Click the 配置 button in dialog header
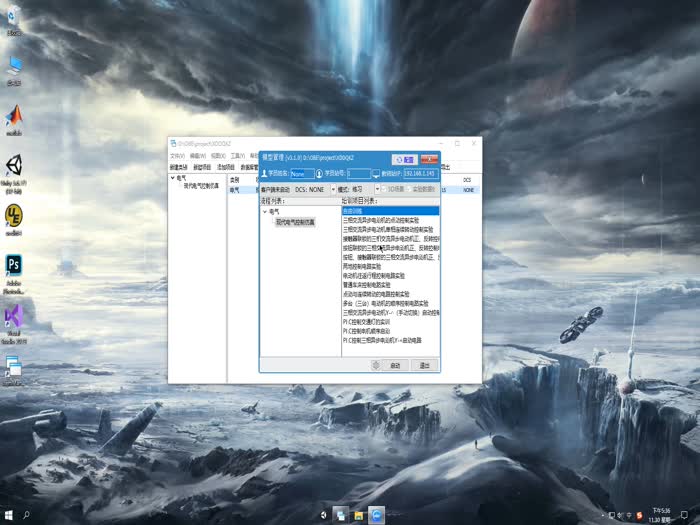700x525 pixels. point(404,158)
